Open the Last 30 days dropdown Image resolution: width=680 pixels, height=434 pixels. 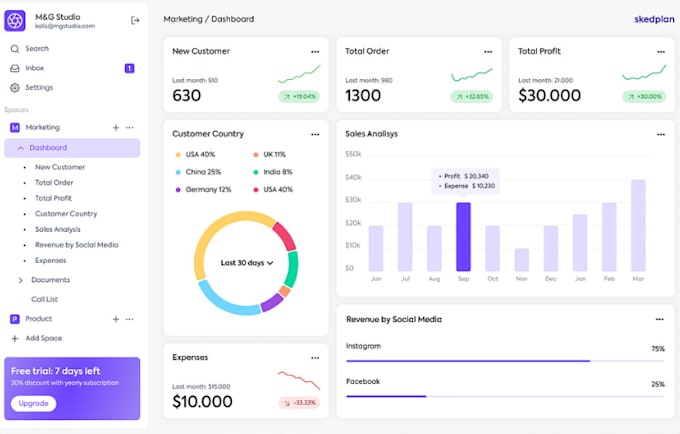tap(247, 263)
